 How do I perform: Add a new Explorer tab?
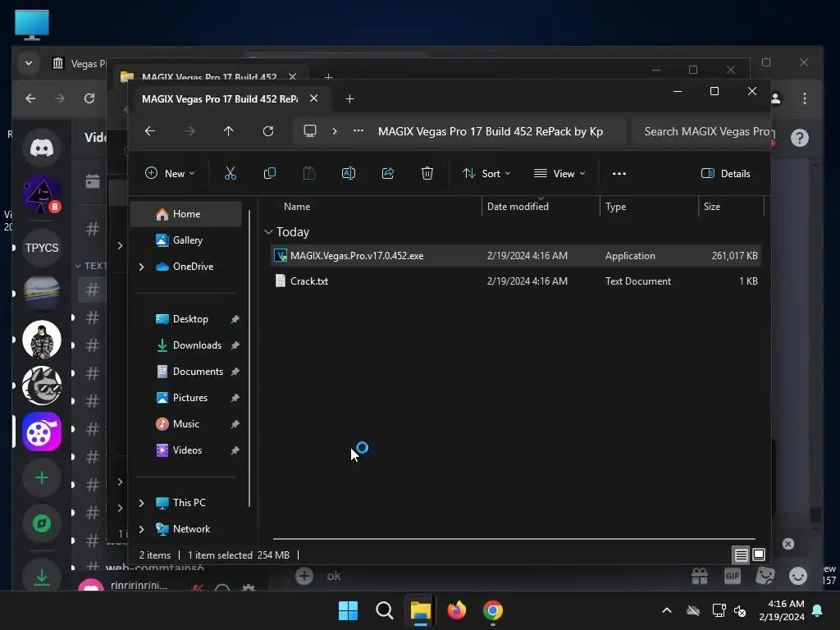tap(349, 99)
